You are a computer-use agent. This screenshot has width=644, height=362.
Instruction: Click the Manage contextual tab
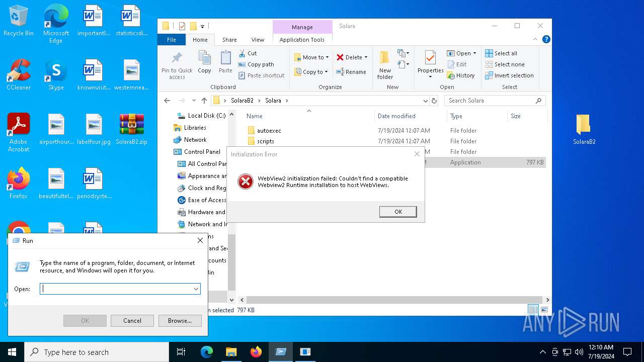(x=302, y=27)
